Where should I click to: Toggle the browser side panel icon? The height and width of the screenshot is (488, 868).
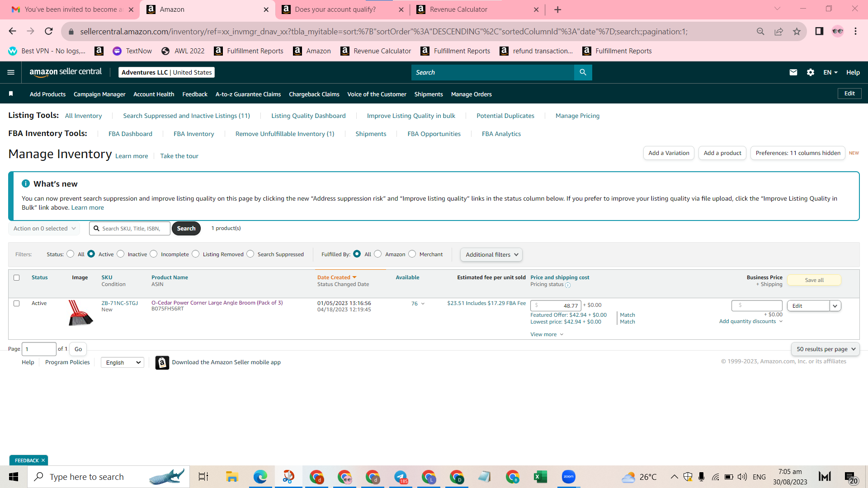[x=819, y=31]
